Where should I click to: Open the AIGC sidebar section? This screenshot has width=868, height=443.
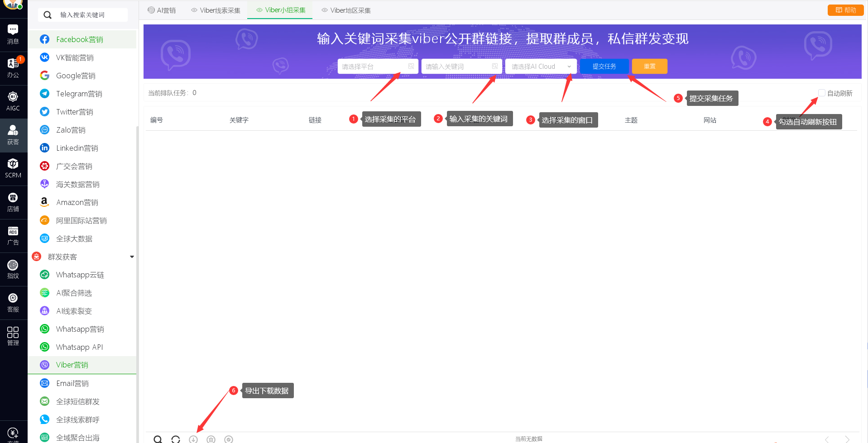click(x=13, y=101)
